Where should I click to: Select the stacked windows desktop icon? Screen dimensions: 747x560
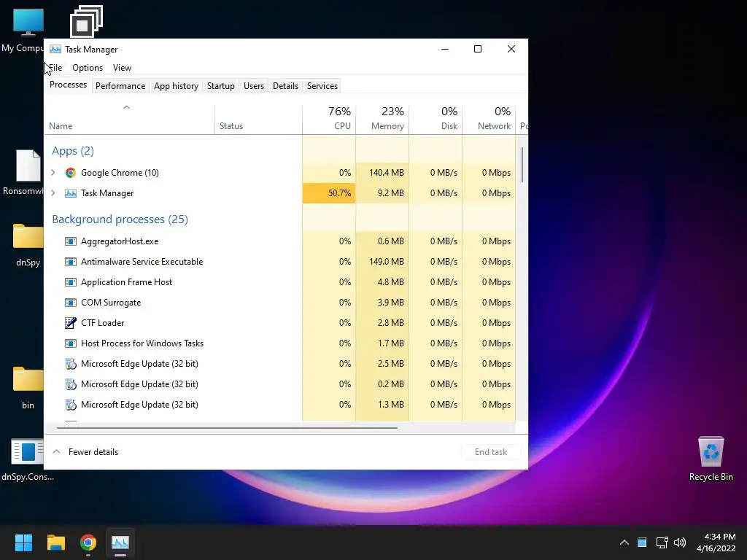pyautogui.click(x=86, y=21)
